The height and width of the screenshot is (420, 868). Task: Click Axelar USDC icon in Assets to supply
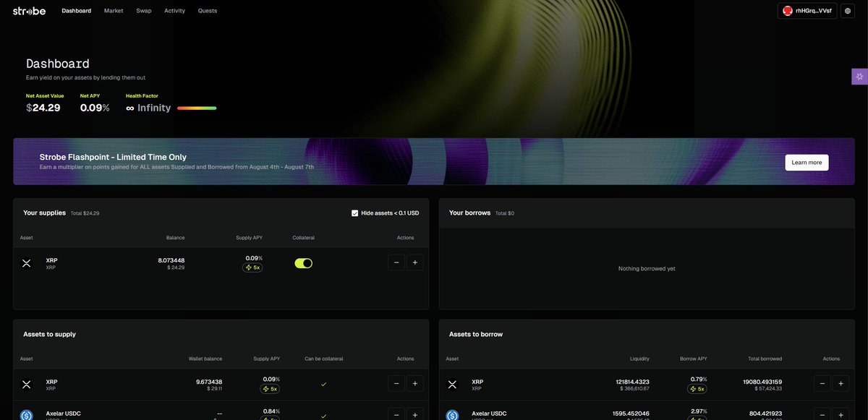(27, 415)
